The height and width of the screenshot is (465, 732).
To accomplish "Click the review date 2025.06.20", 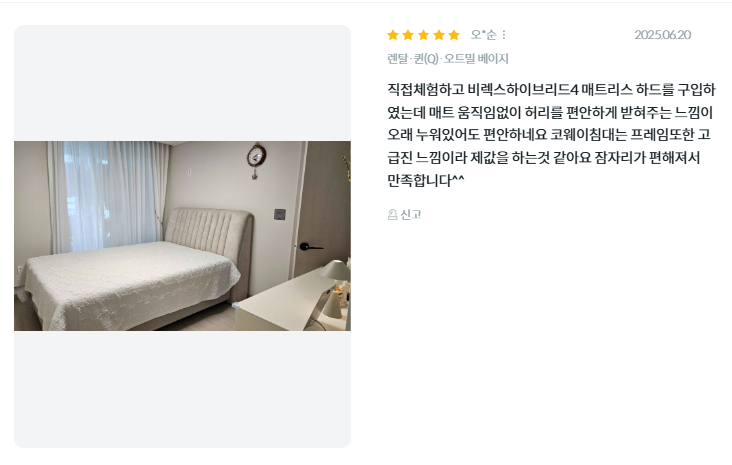I will pos(662,35).
